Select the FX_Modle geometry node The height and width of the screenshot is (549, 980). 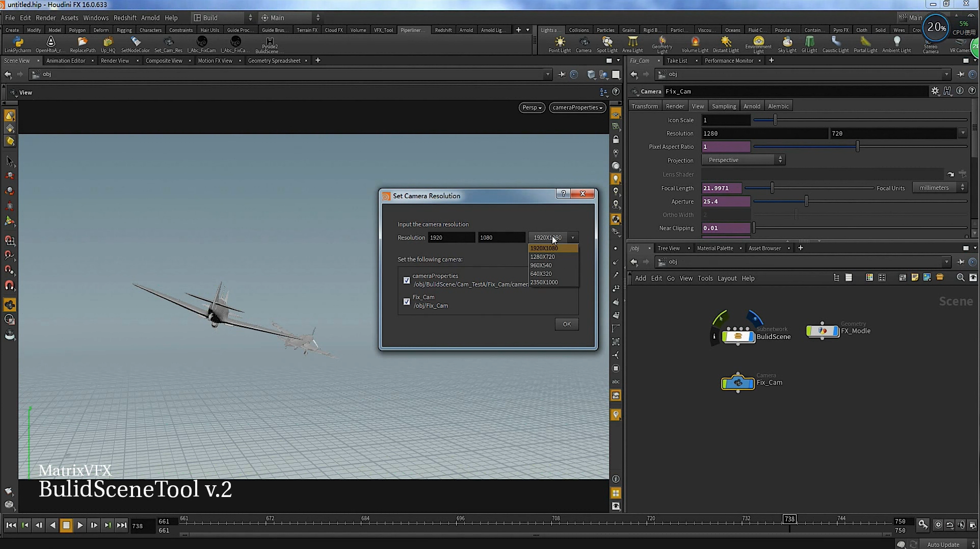tap(822, 331)
